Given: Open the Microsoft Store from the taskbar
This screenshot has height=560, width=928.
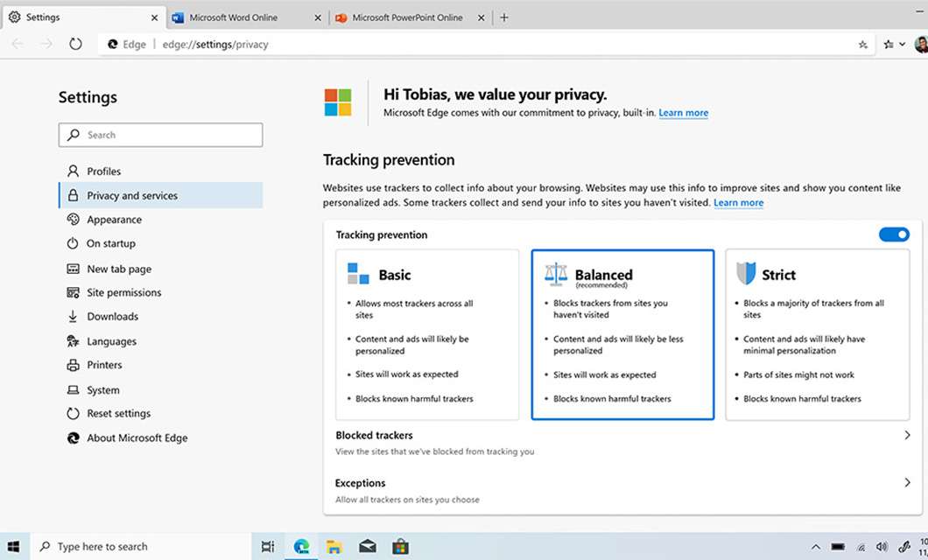Looking at the screenshot, I should [400, 546].
